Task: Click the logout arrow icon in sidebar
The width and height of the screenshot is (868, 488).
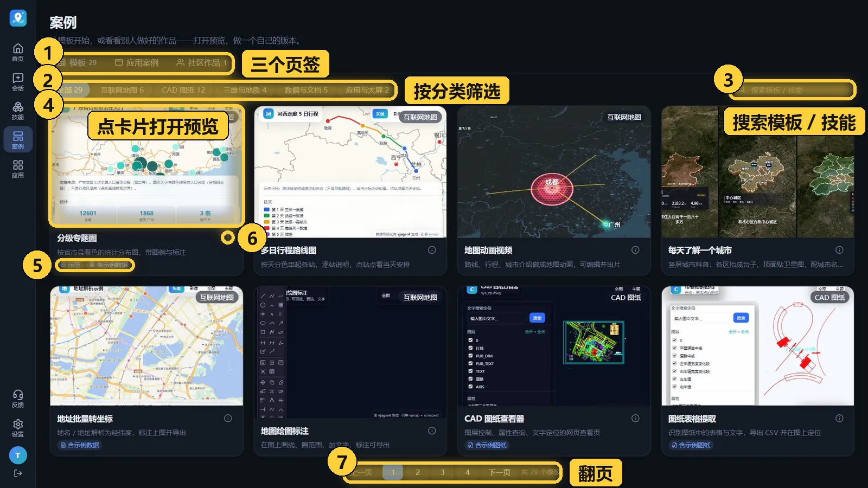Action: (x=18, y=473)
